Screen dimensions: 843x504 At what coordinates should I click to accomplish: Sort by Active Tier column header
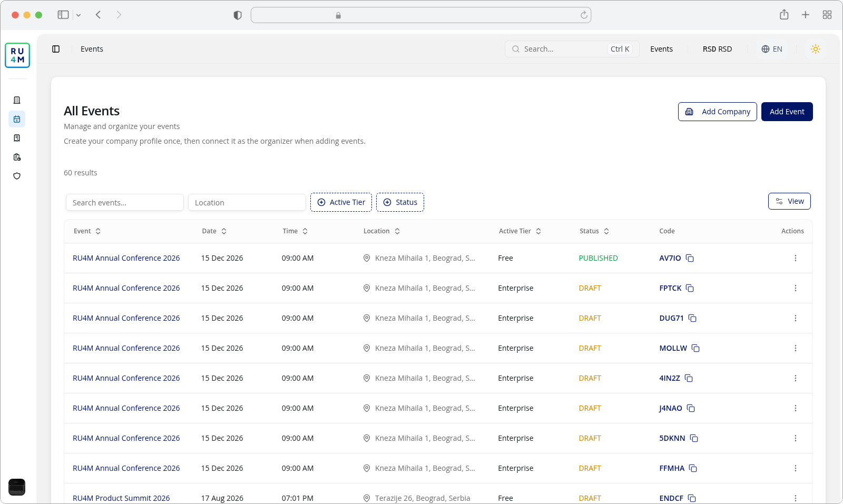click(520, 231)
